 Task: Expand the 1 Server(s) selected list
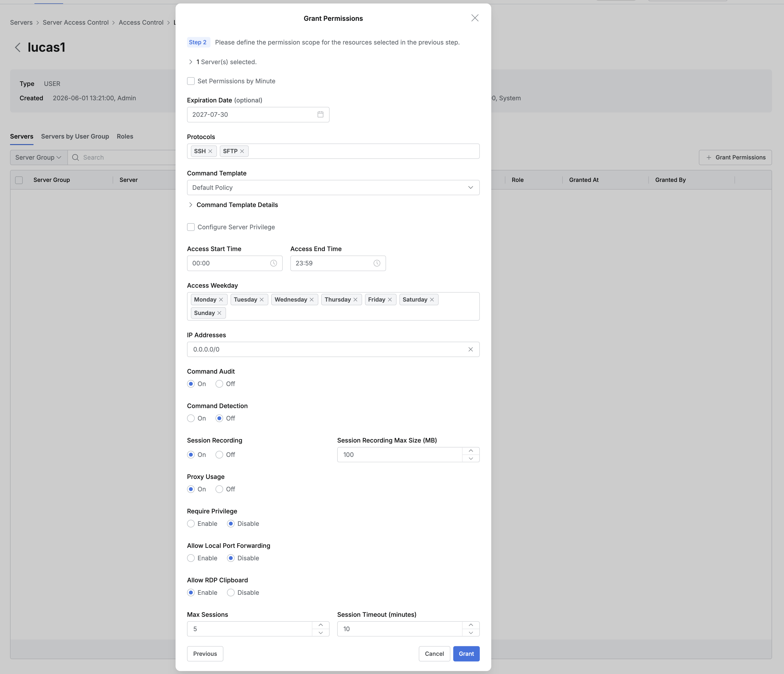191,62
